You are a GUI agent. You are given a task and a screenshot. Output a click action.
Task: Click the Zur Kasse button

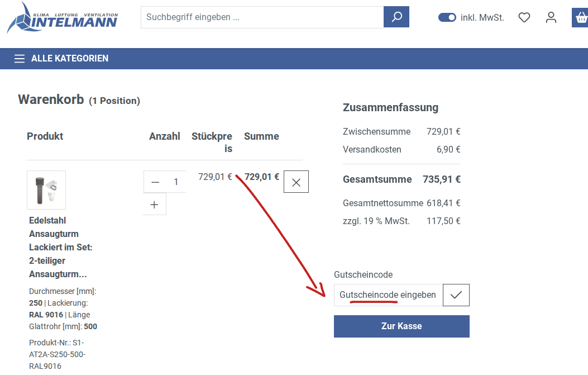[401, 326]
